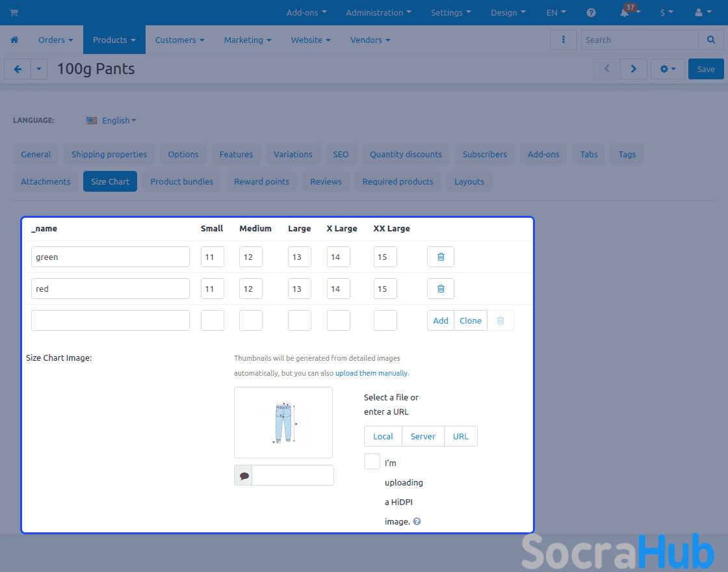Click the home icon in navigation bar
The height and width of the screenshot is (572, 728).
[14, 40]
